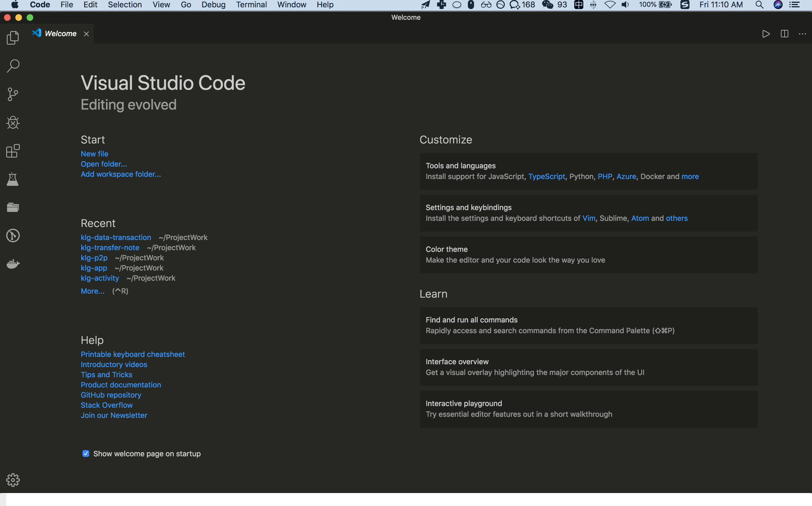This screenshot has height=506, width=812.
Task: Open Product documentation link
Action: 121,385
